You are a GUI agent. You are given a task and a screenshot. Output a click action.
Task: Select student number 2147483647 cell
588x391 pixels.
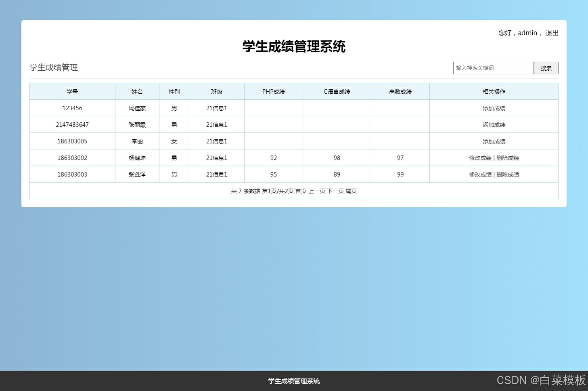pos(72,125)
